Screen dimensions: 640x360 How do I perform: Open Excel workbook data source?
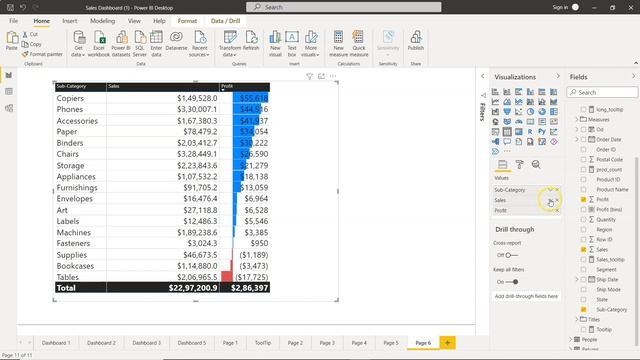99,44
